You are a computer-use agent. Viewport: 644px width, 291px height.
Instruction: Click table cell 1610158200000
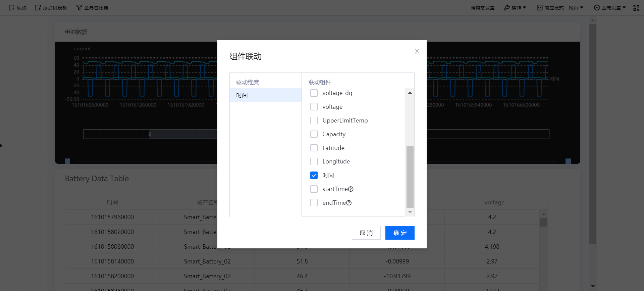pos(112,276)
